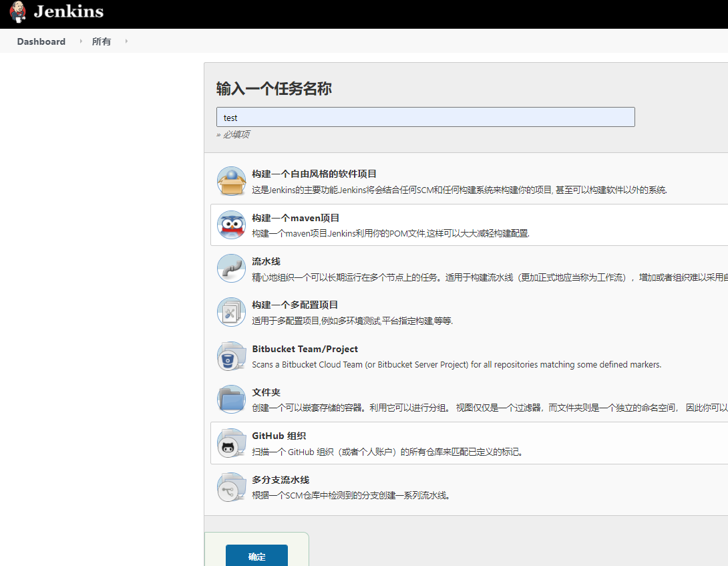The height and width of the screenshot is (566, 728).
Task: Click the description 根据一个SCM仓库中检测到的分支
Action: pos(351,495)
